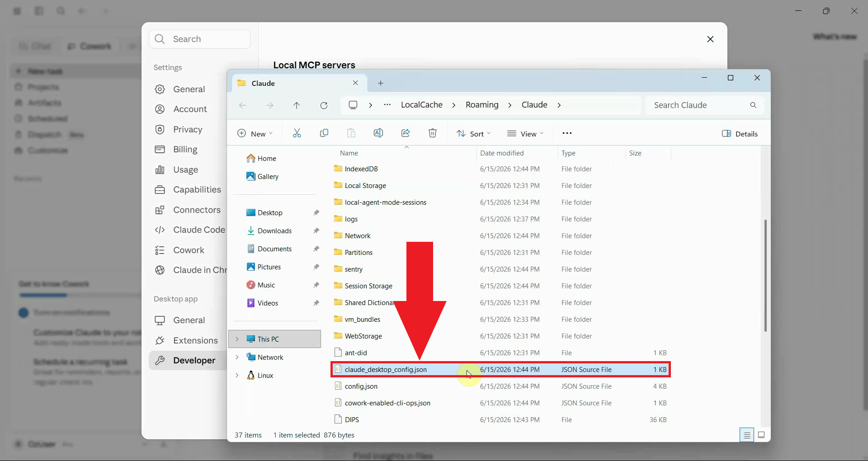The height and width of the screenshot is (461, 868).
Task: Open Privacy settings in Claude
Action: click(179, 129)
